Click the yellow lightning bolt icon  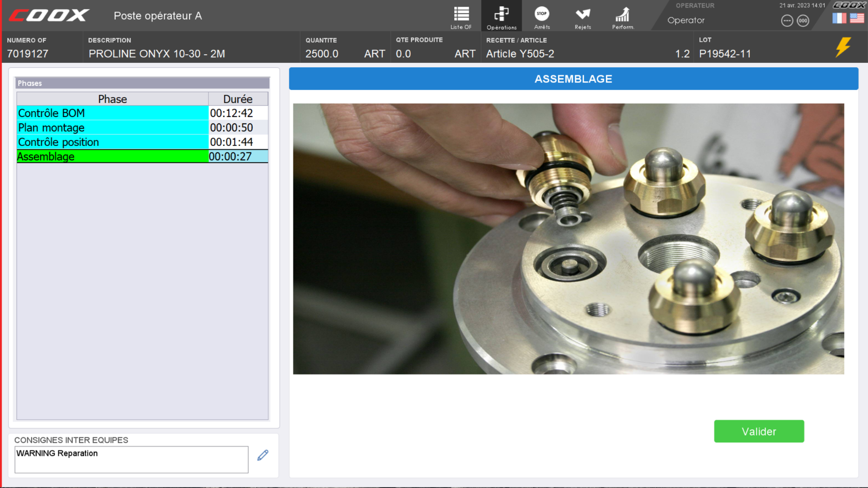(843, 47)
